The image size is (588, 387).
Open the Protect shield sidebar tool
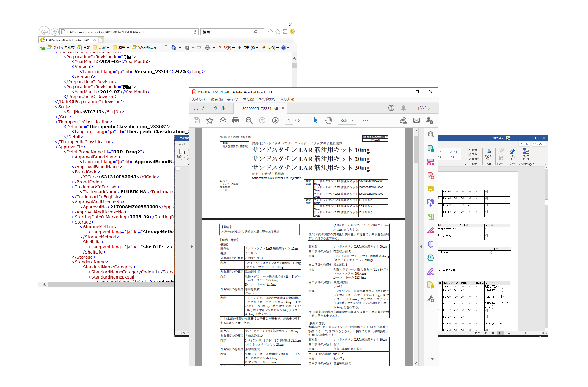[431, 244]
